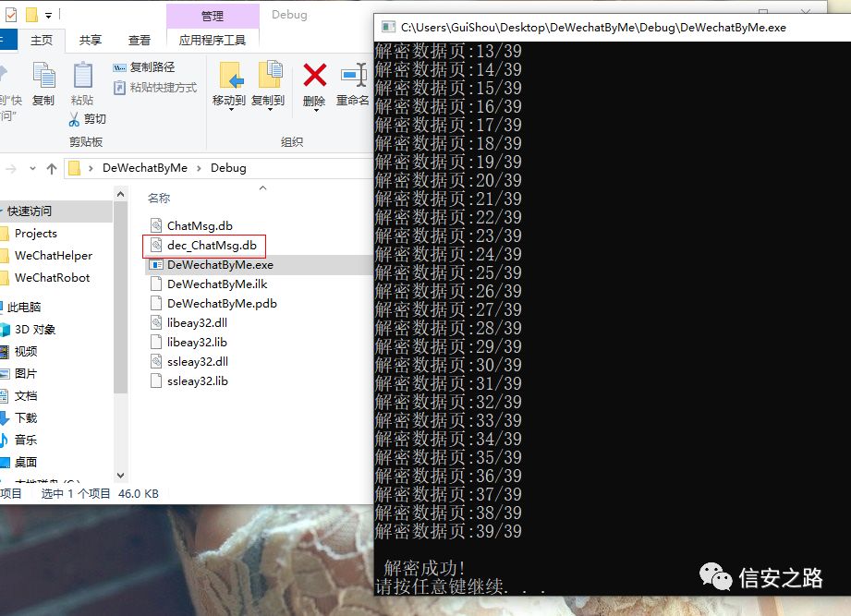This screenshot has width=851, height=616.
Task: Open the Application Tools (应用程序工具) tab
Action: click(213, 40)
